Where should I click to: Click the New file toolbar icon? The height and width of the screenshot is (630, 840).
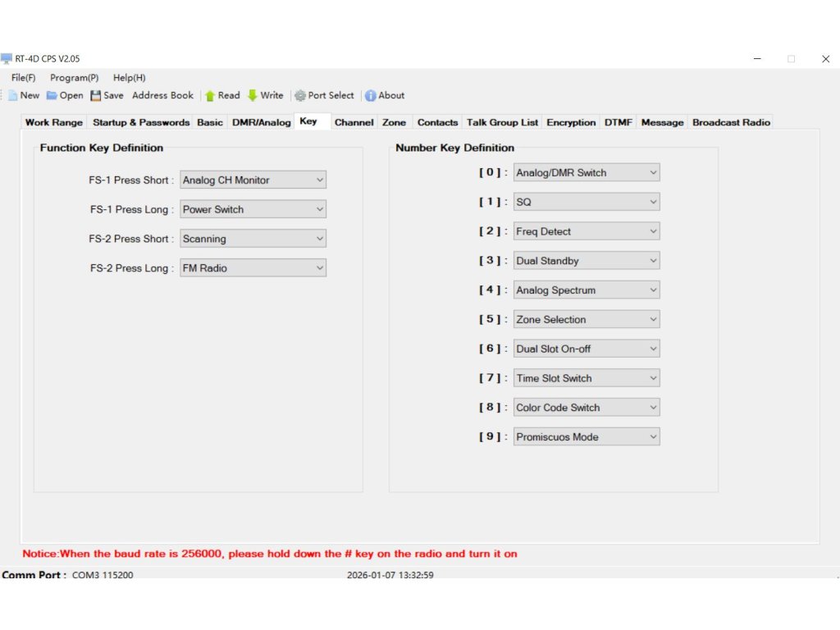13,95
